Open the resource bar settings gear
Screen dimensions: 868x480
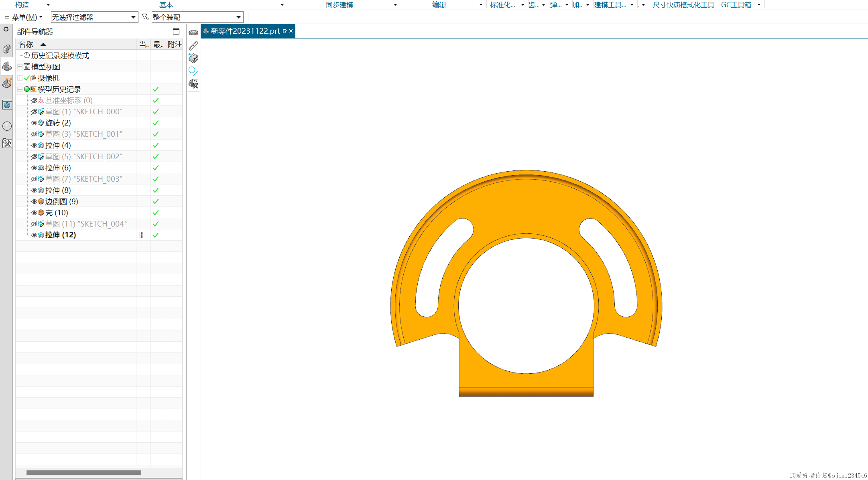6,29
